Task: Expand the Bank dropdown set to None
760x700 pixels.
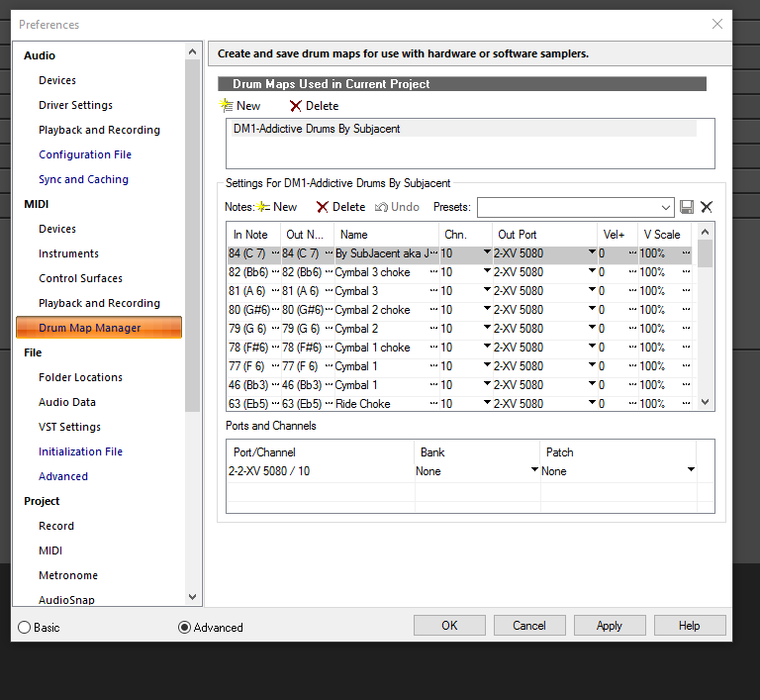Action: (534, 471)
